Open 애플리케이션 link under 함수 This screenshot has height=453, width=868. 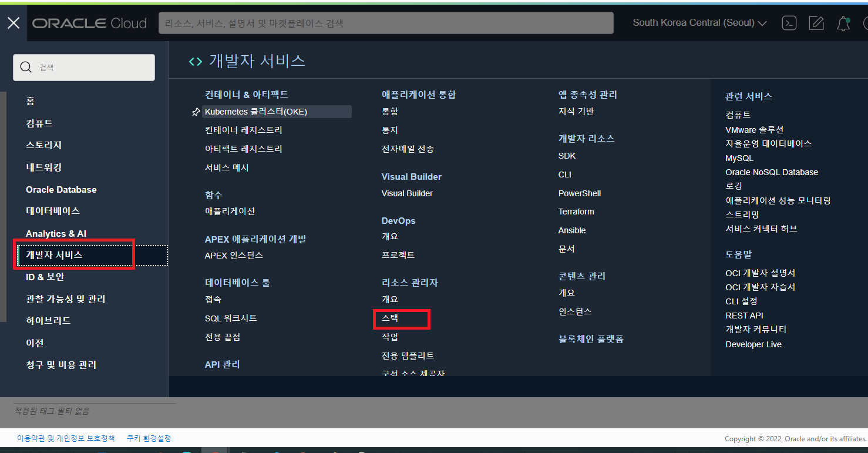click(230, 211)
